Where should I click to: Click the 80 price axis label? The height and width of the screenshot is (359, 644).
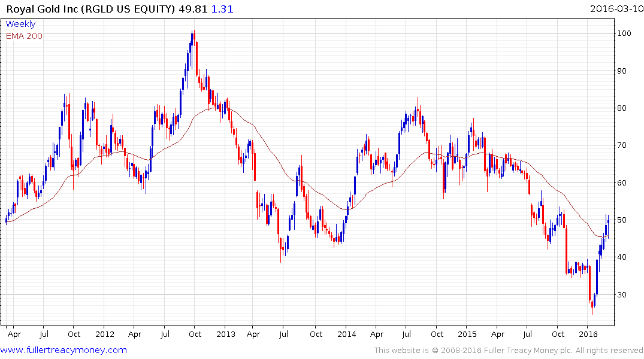pyautogui.click(x=622, y=108)
